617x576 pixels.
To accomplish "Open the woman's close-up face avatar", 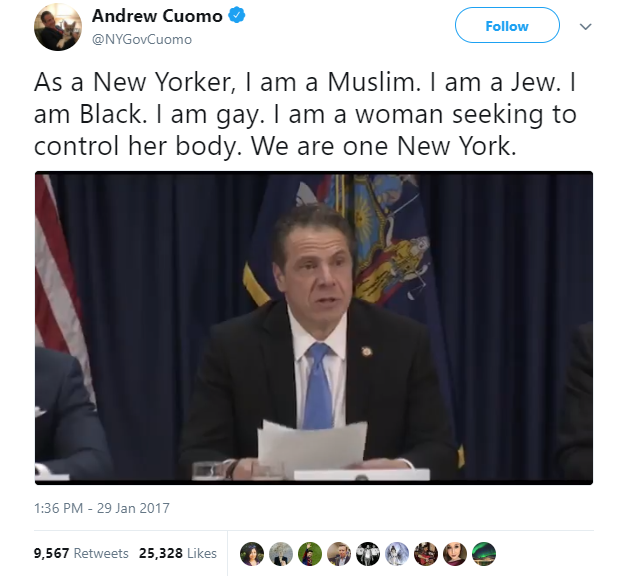I will point(455,554).
